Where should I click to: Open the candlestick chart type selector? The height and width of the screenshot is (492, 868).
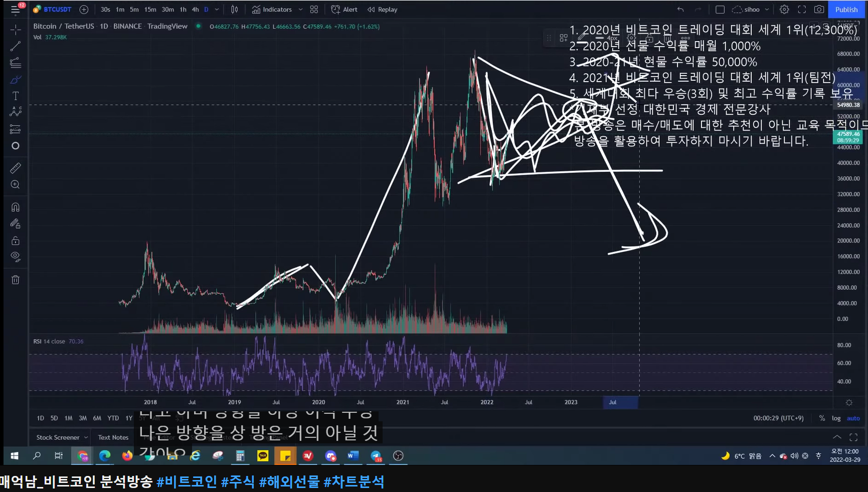pos(235,10)
